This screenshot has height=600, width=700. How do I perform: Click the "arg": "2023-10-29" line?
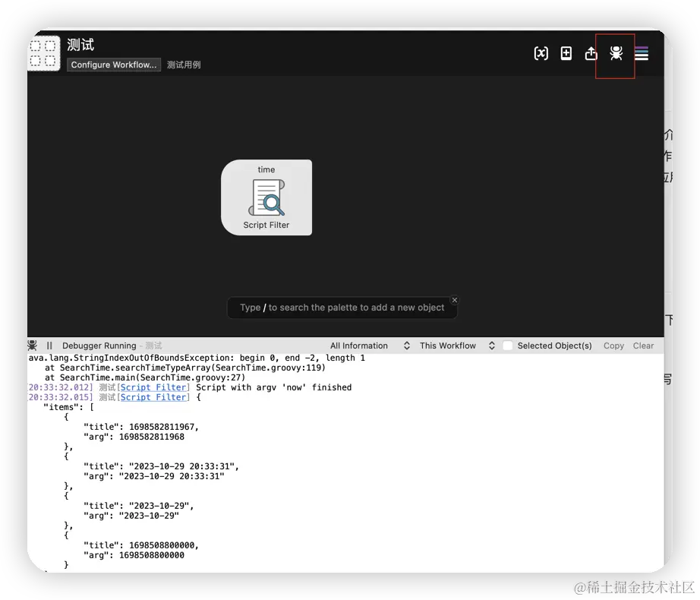[x=131, y=516]
